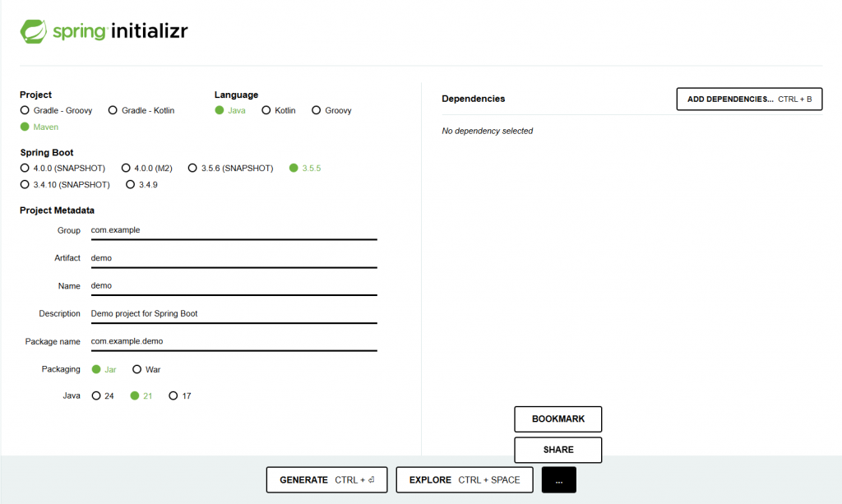Click the Share menu entry

pos(558,450)
